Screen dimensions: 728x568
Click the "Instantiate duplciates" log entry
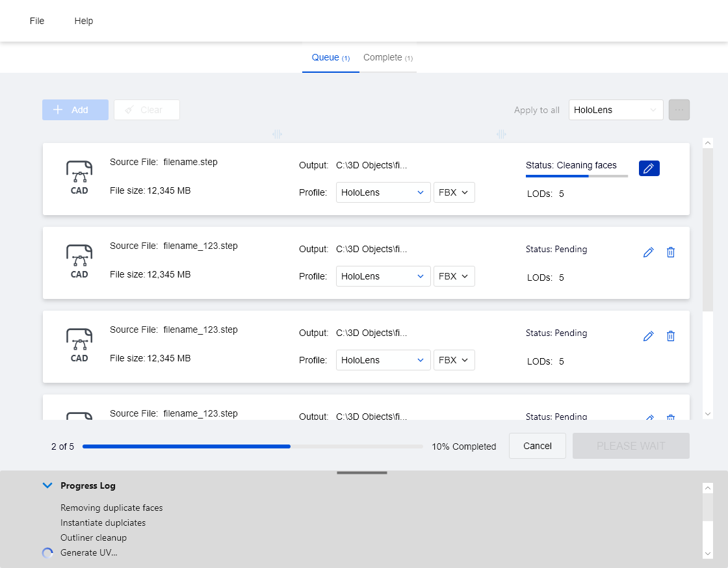point(103,523)
